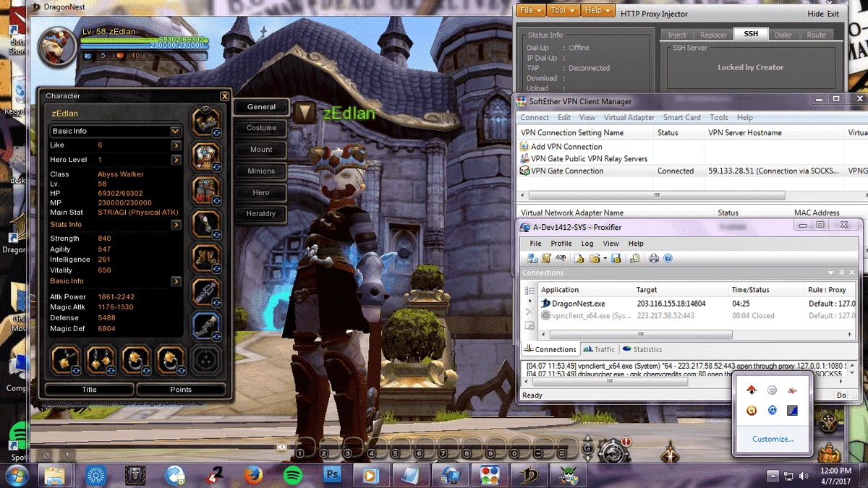Click the list view icon beside Connections table
Image resolution: width=868 pixels, height=488 pixels.
[529, 290]
